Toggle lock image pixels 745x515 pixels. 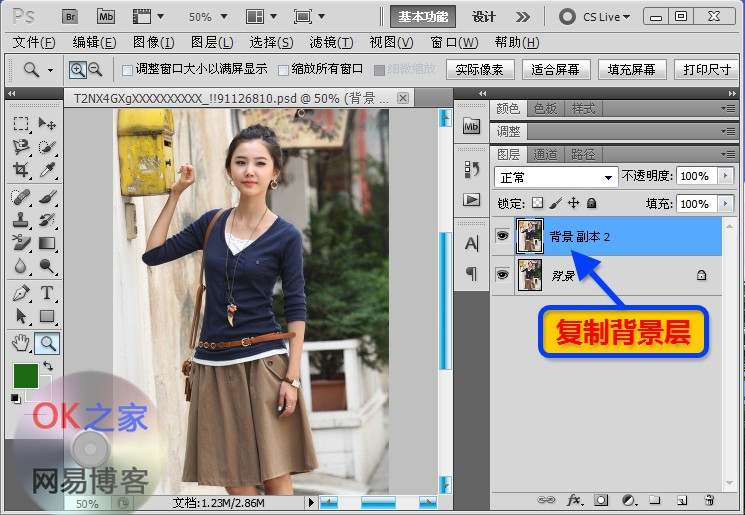[555, 203]
